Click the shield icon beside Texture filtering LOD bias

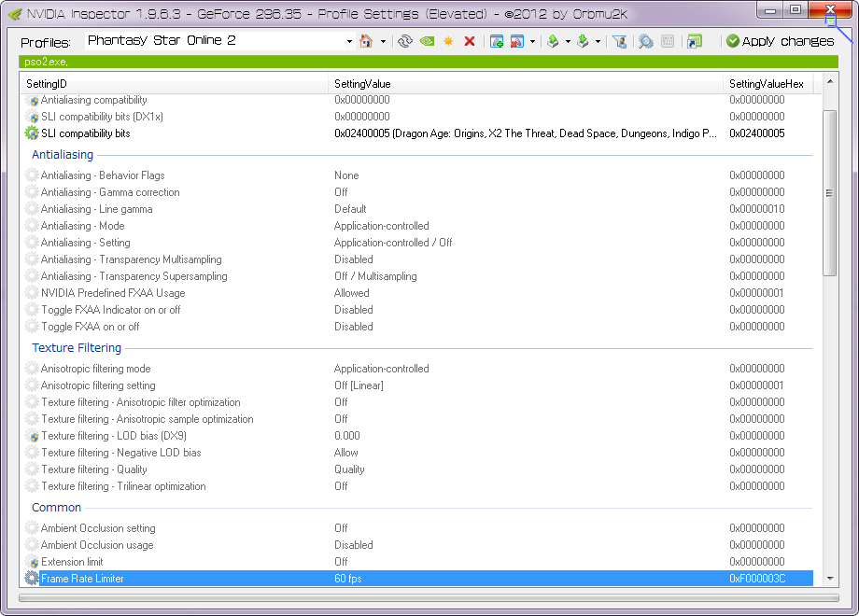tap(33, 436)
